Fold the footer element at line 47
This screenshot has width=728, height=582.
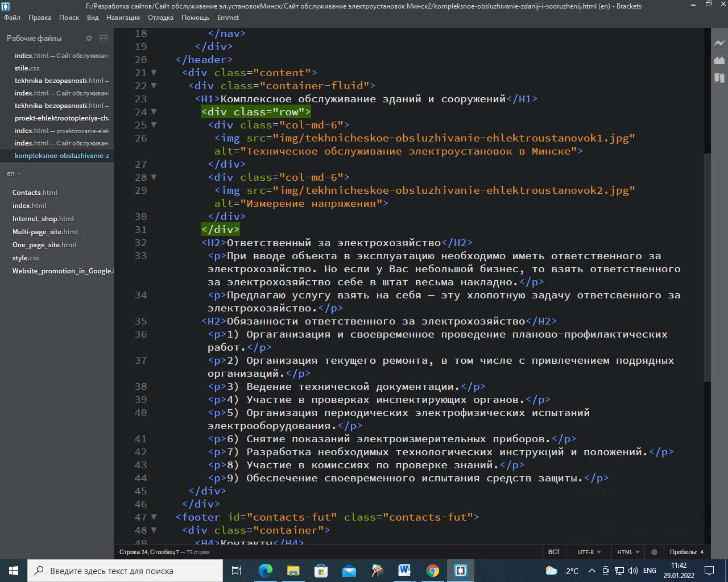pos(153,517)
